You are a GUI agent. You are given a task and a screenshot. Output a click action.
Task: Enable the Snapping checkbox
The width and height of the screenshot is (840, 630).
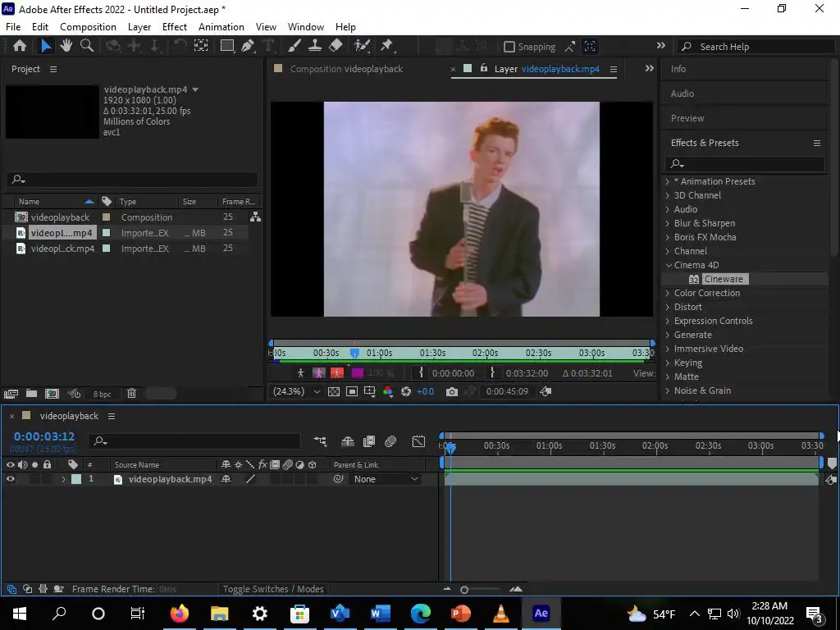(x=509, y=47)
